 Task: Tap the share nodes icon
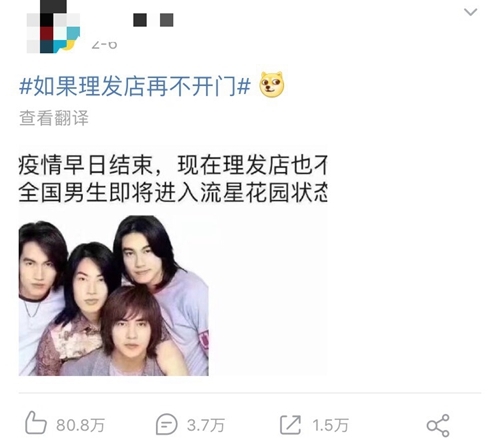click(x=438, y=425)
